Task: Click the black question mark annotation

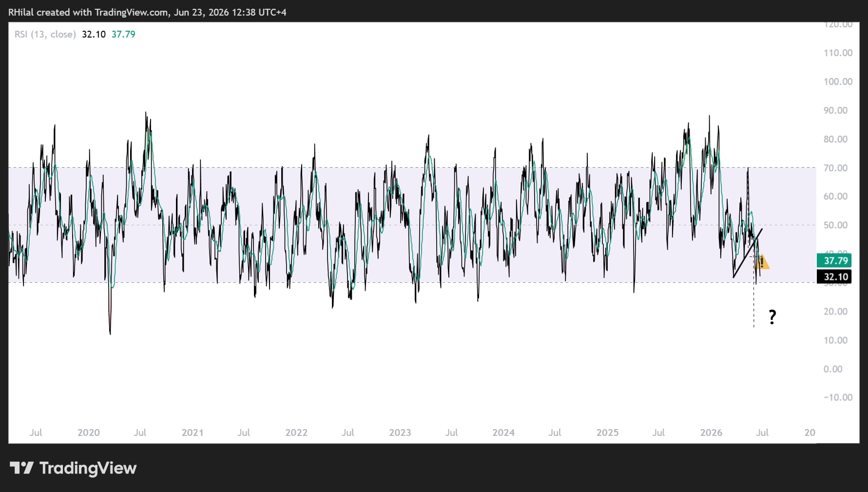Action: pos(772,317)
